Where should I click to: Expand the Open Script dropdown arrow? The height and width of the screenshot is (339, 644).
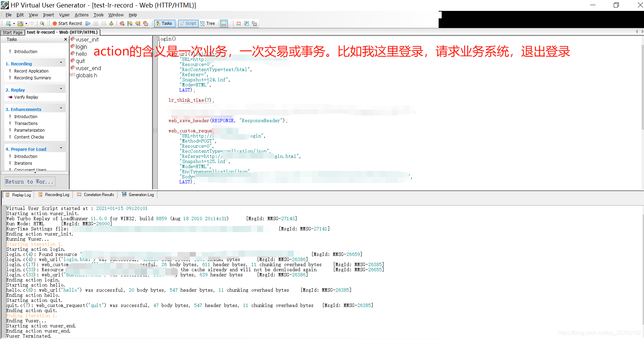[x=26, y=23]
